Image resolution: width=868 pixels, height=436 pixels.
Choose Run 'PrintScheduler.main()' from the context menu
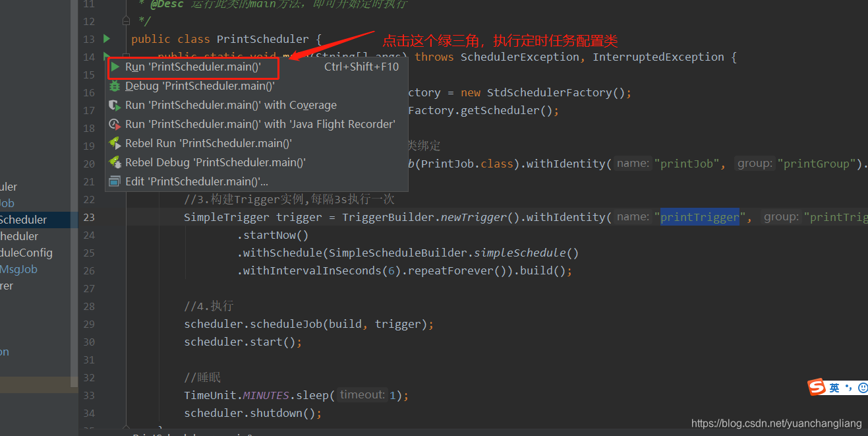256,67
